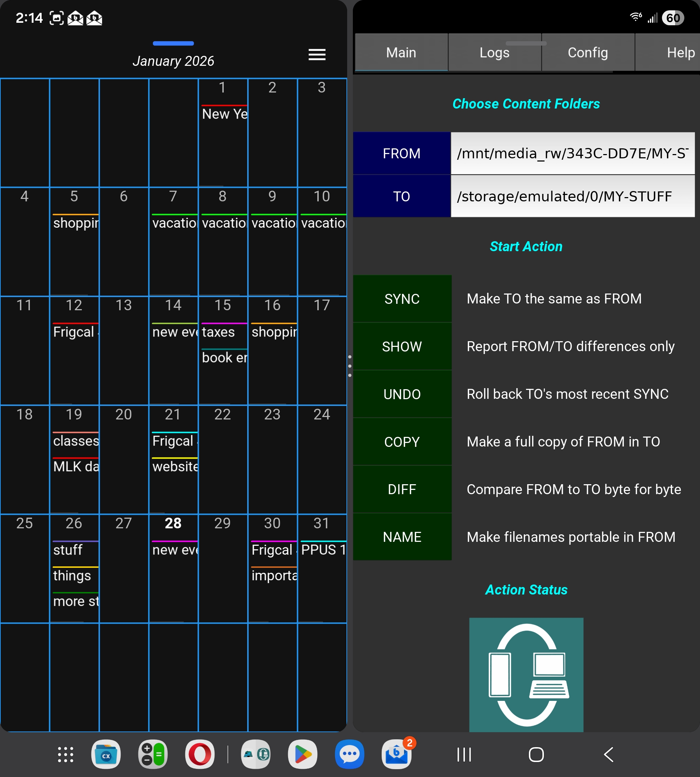Screen dimensions: 700x777
Task: Tap the sync status image under Action Status
Action: coord(526,674)
